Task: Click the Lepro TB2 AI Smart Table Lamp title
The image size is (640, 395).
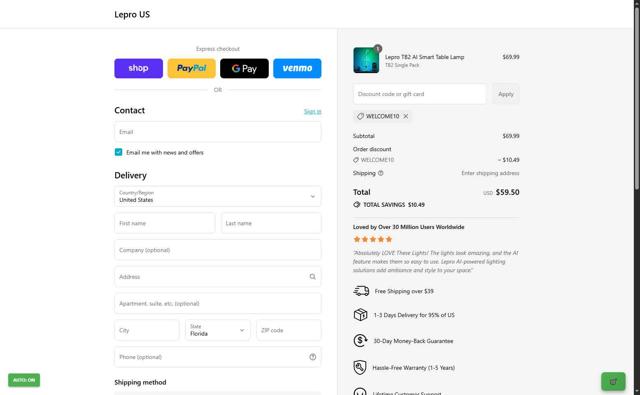Action: (424, 57)
